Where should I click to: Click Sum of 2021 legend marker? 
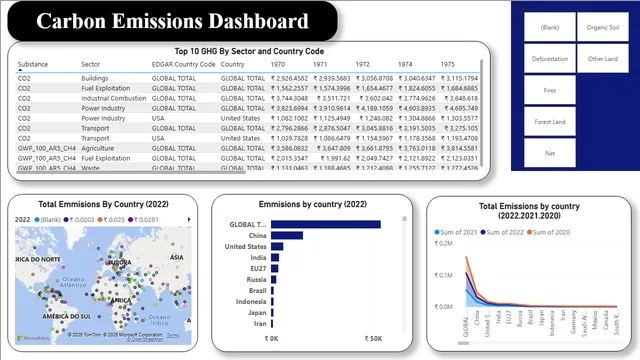[x=437, y=232]
